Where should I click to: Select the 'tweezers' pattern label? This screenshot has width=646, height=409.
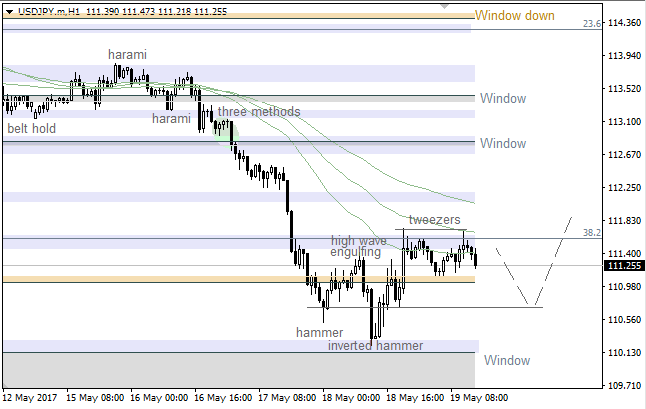434,219
